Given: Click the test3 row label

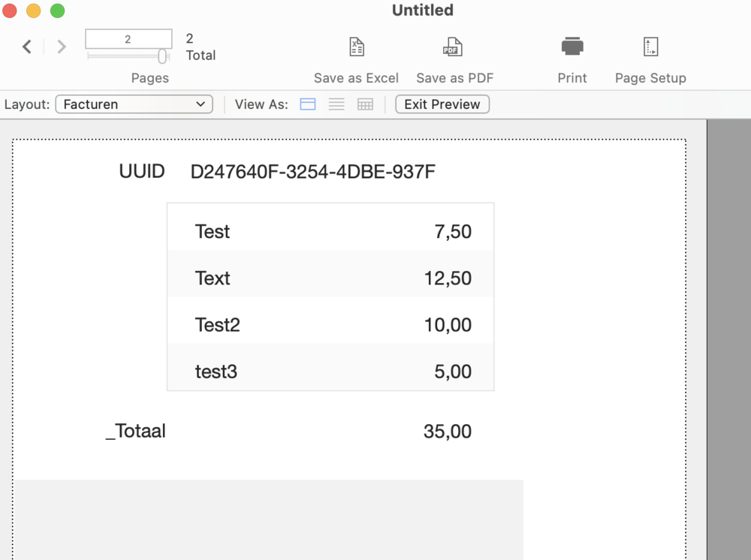Looking at the screenshot, I should pyautogui.click(x=216, y=372).
